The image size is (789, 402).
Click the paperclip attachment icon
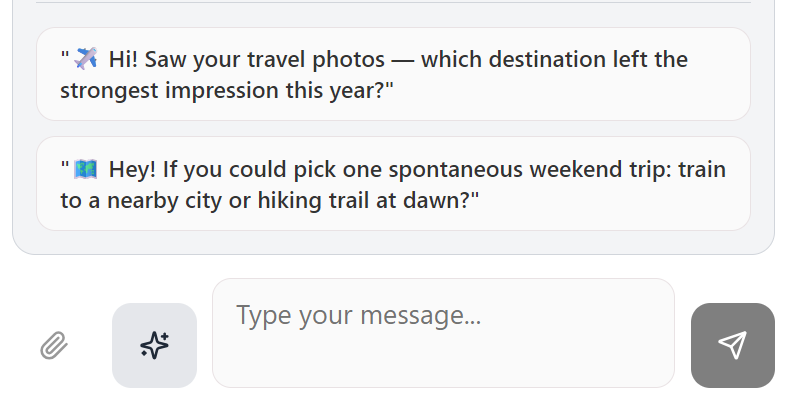point(53,346)
